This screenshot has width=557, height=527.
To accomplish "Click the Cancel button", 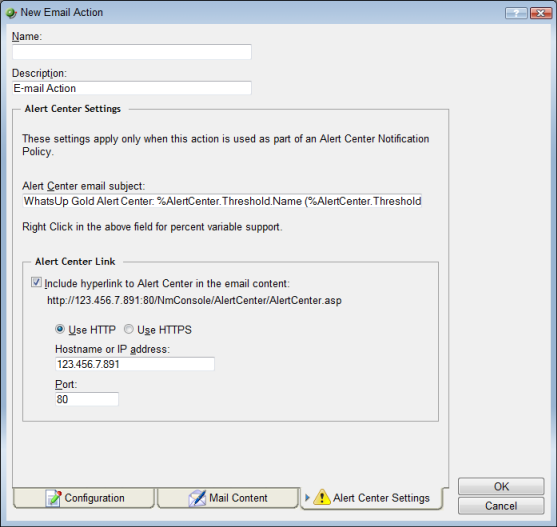I will 501,506.
